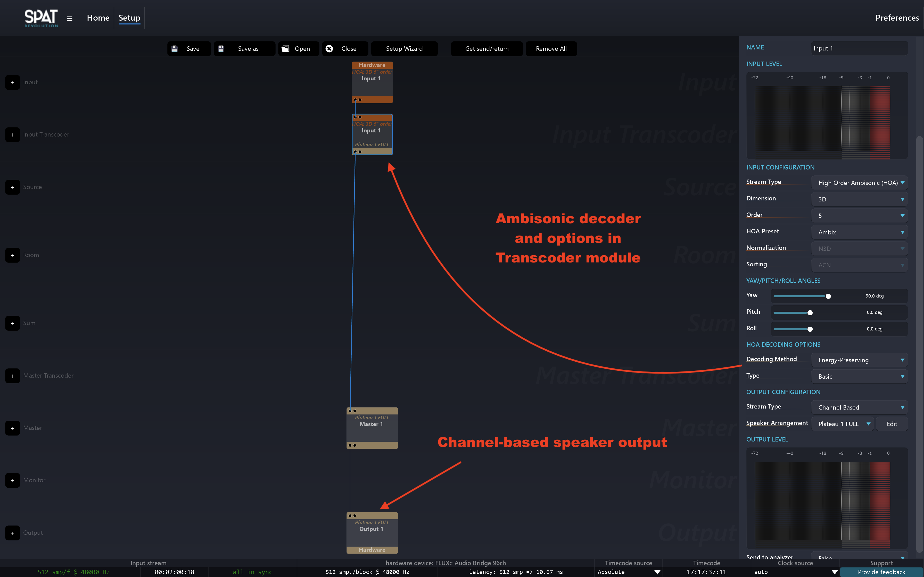This screenshot has height=577, width=924.
Task: Click the Setup Wizard button
Action: [404, 48]
